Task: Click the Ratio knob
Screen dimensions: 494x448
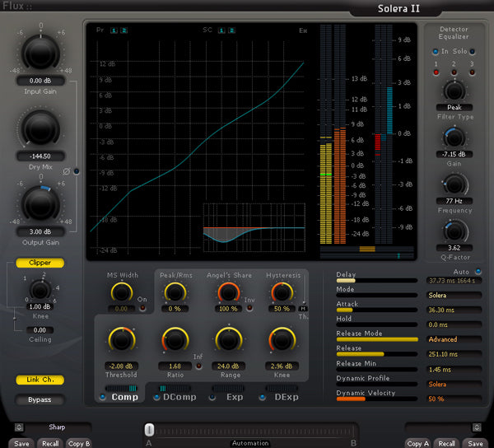Action: (175, 338)
